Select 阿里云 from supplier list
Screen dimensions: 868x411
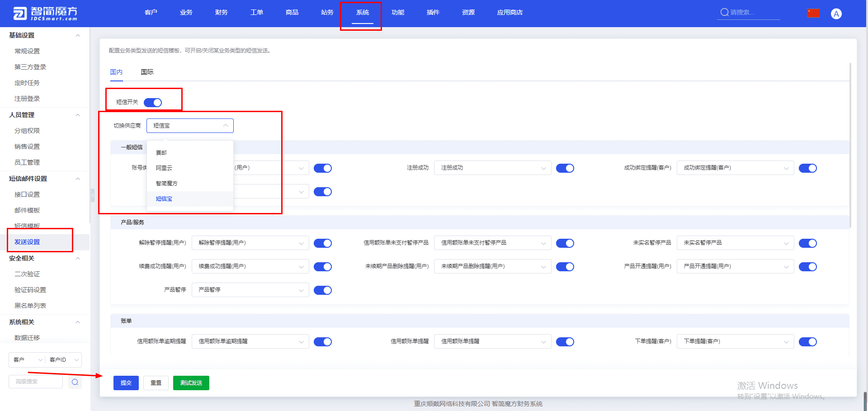190,168
